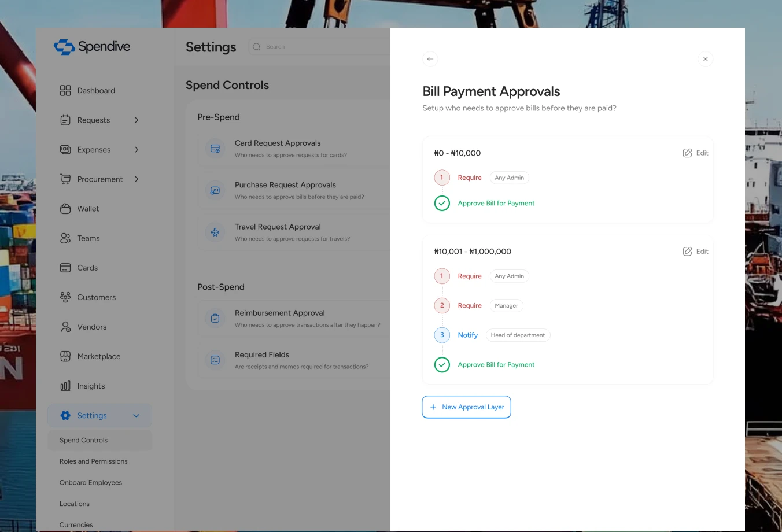Click the Currencies submenu item
Viewport: 782px width, 532px height.
pyautogui.click(x=76, y=525)
